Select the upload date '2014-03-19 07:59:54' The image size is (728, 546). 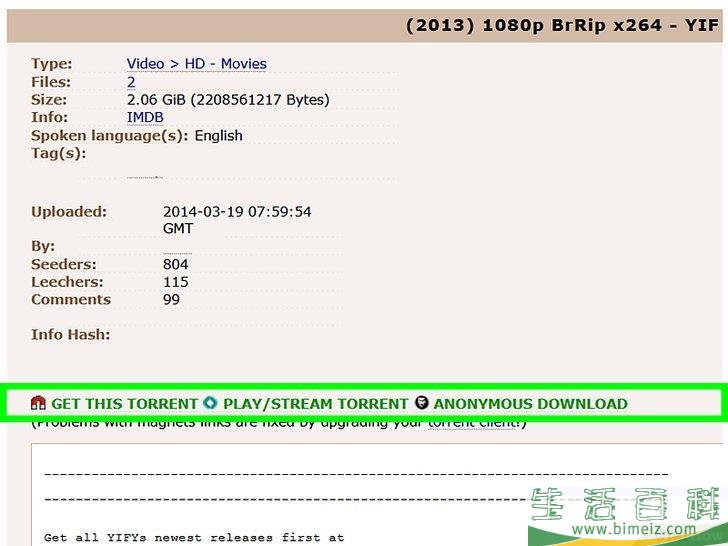[x=237, y=212]
